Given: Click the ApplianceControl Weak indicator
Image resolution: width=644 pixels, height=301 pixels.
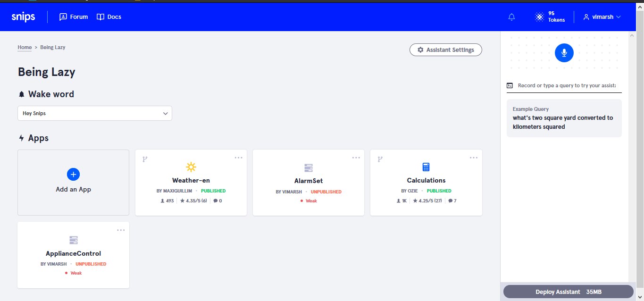Looking at the screenshot, I should pyautogui.click(x=74, y=273).
